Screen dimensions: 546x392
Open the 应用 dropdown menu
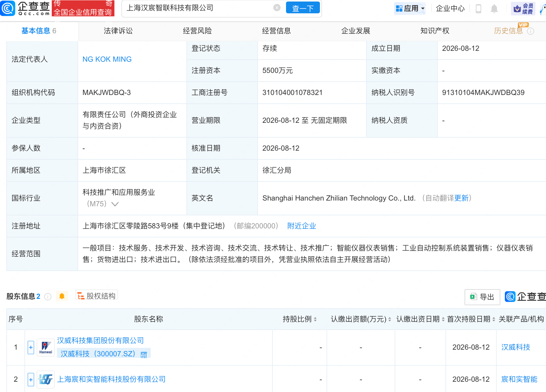pos(410,8)
